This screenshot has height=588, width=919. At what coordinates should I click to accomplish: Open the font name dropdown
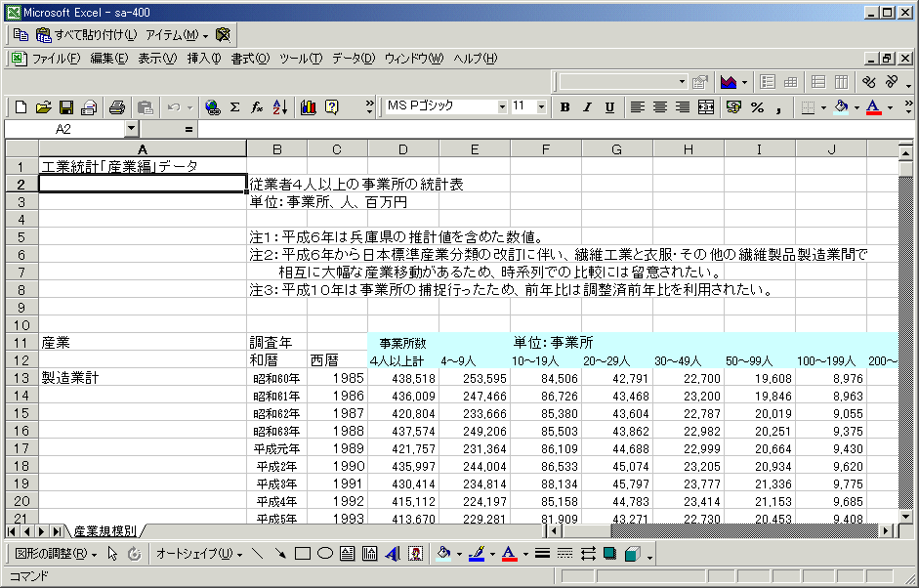click(x=502, y=106)
